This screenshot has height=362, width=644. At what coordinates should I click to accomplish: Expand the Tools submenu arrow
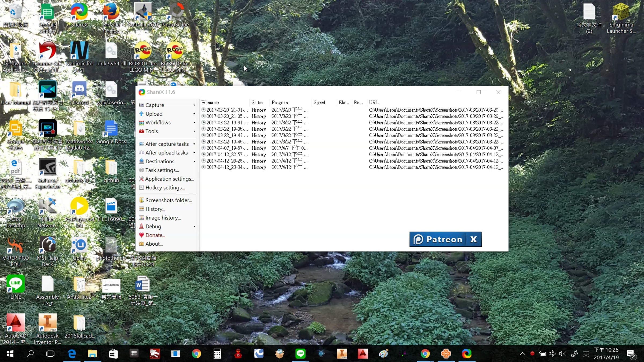point(194,131)
